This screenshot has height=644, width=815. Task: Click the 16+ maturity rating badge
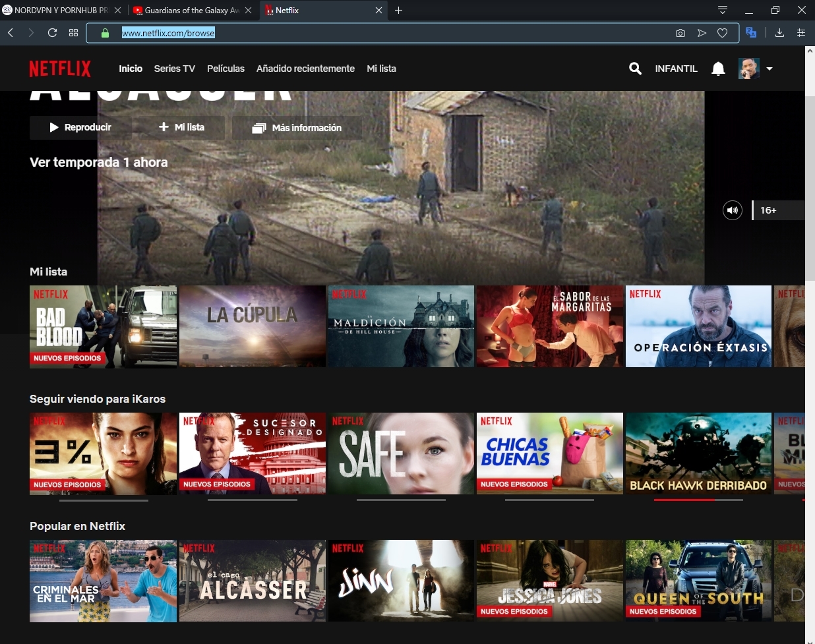click(x=777, y=210)
